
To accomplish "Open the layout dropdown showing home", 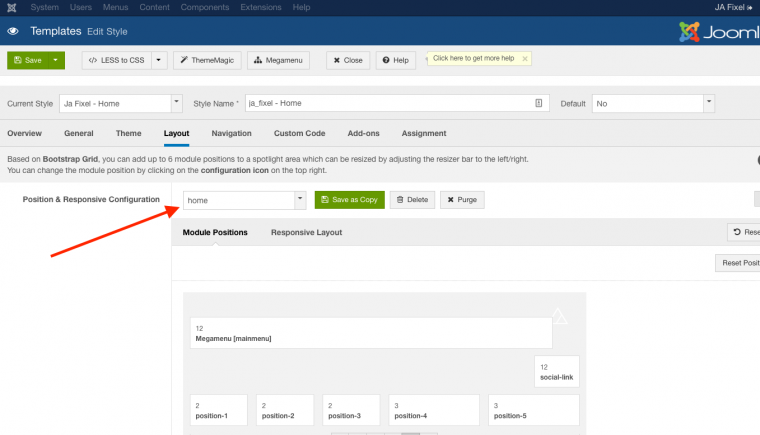I will 244,200.
